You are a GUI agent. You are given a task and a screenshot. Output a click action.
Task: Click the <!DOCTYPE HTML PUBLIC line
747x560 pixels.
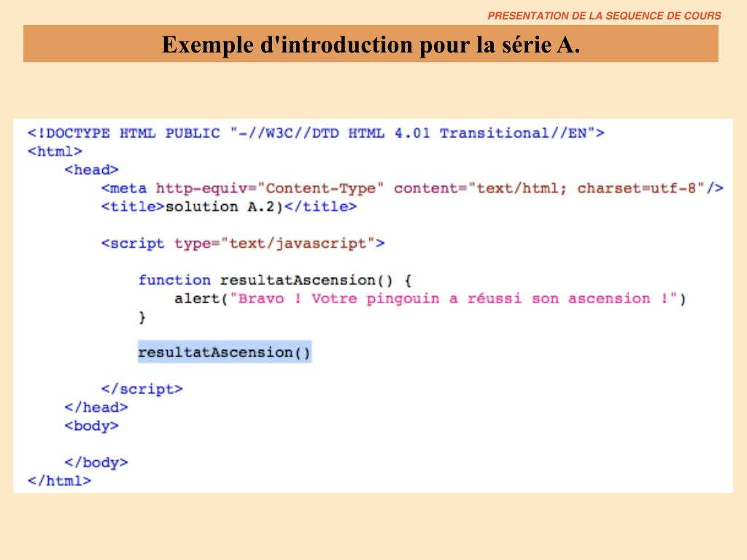316,133
